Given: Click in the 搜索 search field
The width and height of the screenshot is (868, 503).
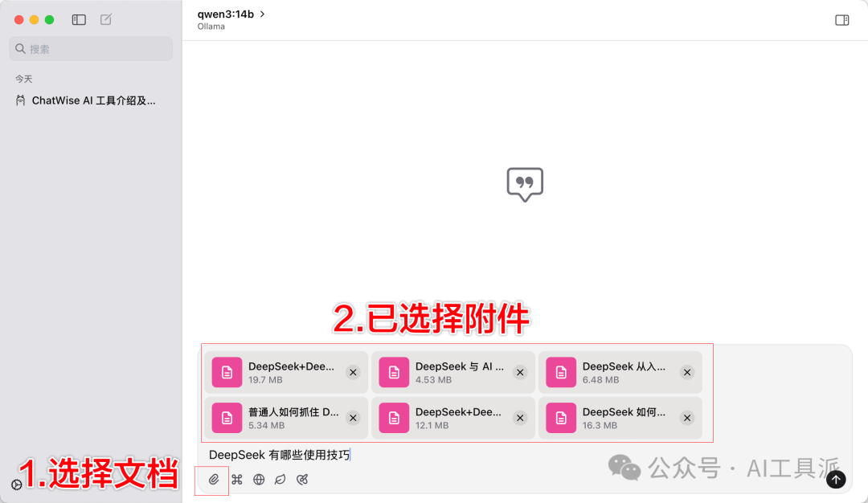Looking at the screenshot, I should 91,49.
